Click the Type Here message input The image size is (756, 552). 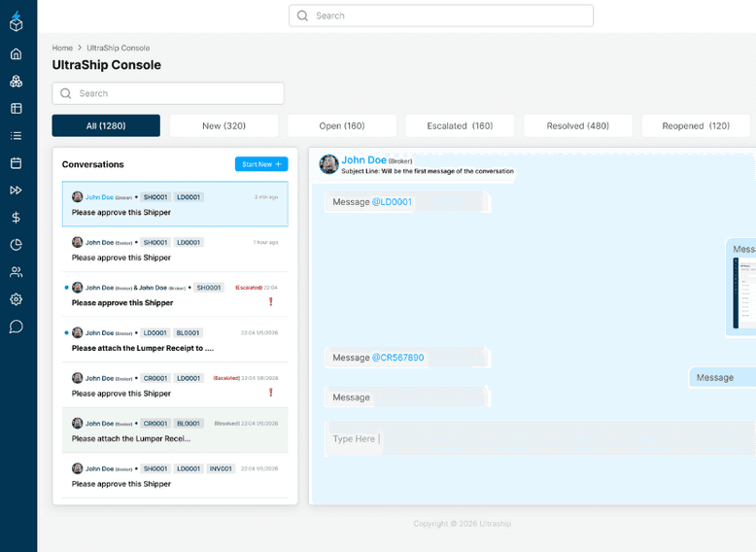540,438
